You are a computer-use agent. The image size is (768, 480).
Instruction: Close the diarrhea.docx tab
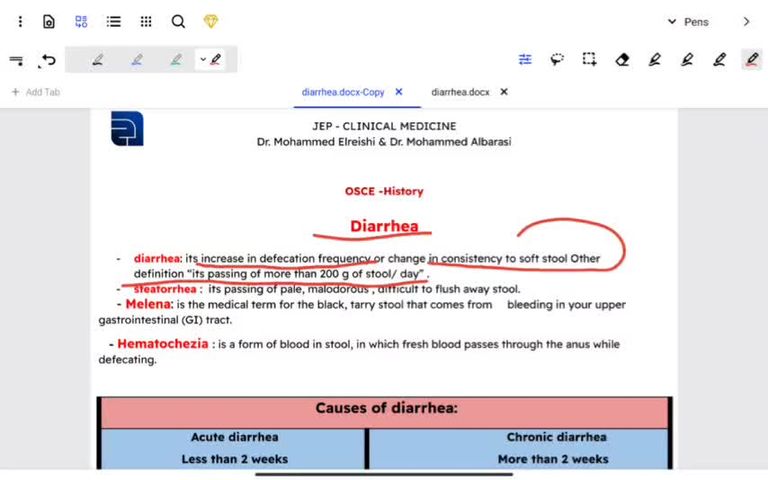(504, 92)
